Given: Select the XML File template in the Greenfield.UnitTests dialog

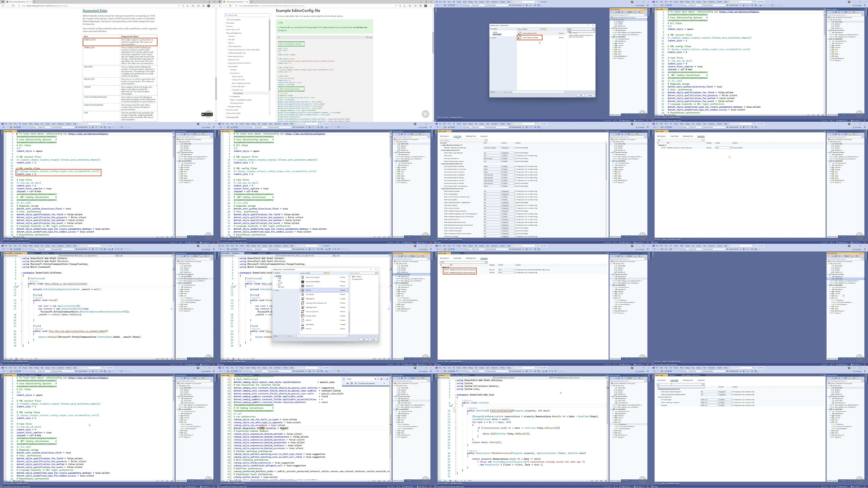Looking at the screenshot, I should point(324,320).
